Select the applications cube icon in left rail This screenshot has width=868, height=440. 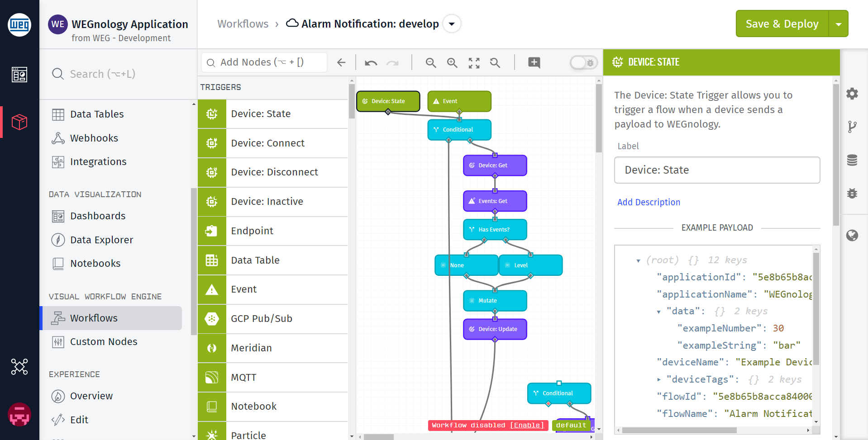click(19, 122)
